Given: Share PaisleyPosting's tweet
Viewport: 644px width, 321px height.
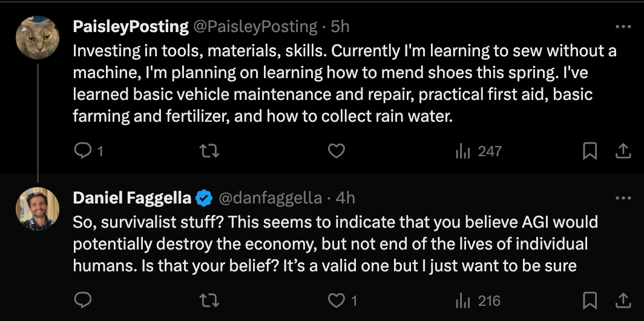Looking at the screenshot, I should coord(623,151).
